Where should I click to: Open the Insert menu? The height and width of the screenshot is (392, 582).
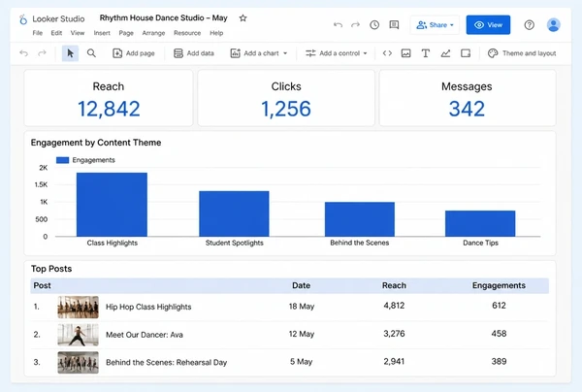tap(102, 33)
